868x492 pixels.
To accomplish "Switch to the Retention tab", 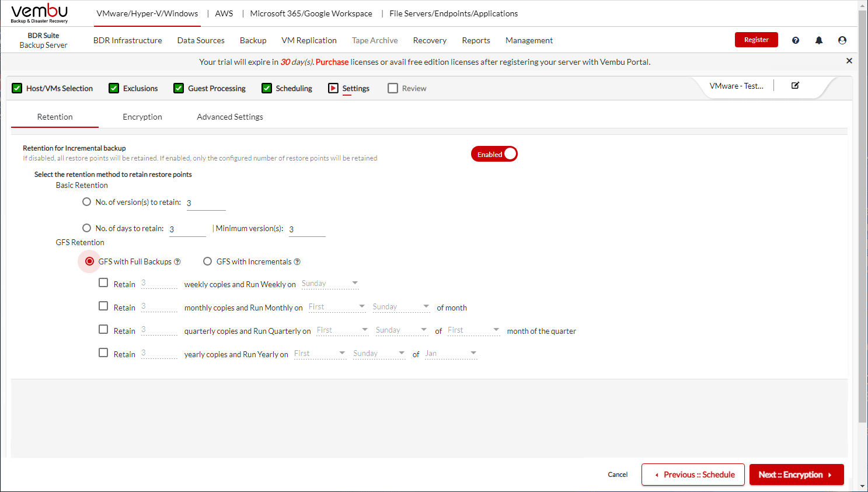I will pyautogui.click(x=55, y=117).
